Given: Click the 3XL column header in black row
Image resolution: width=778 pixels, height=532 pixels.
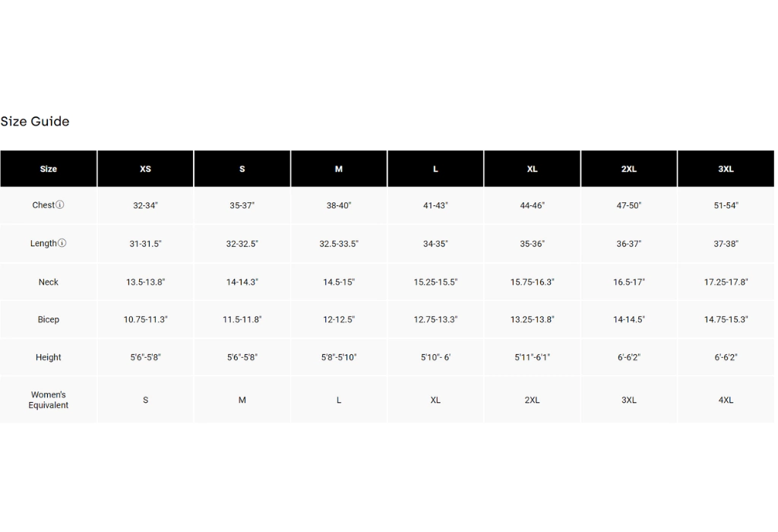Looking at the screenshot, I should coord(726,169).
